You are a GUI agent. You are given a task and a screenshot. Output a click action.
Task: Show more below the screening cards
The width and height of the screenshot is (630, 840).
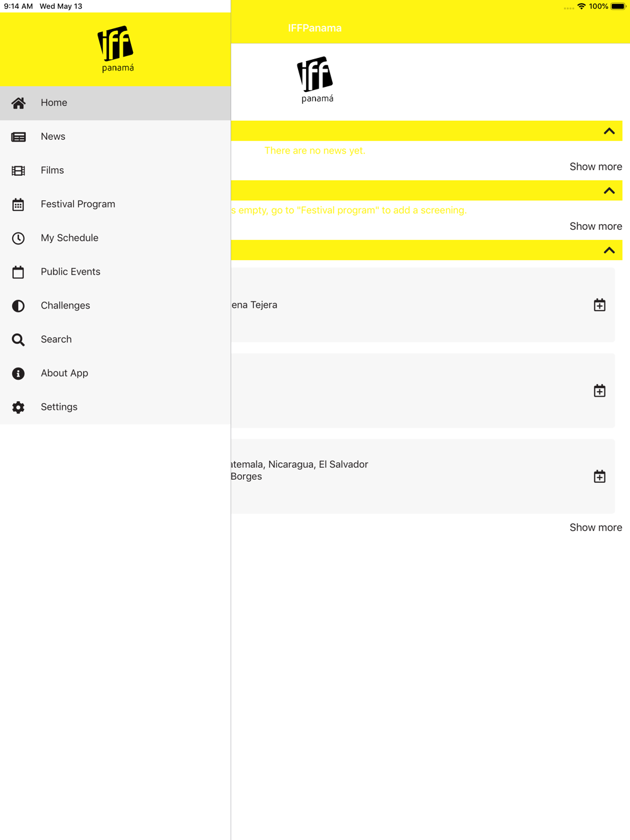coord(596,528)
